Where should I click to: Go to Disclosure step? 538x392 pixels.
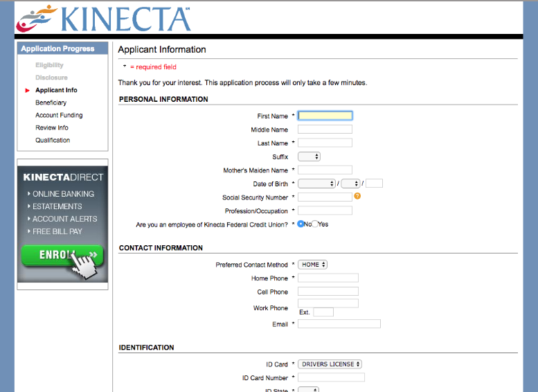(51, 78)
